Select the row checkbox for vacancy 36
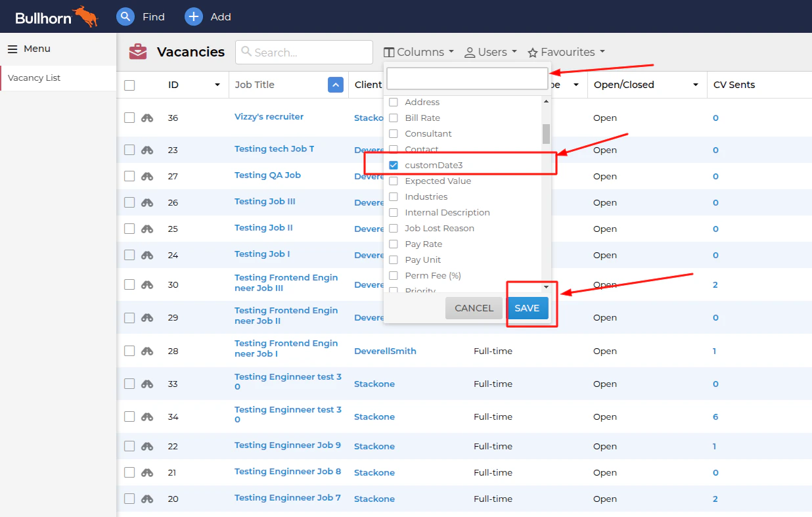 coord(129,118)
